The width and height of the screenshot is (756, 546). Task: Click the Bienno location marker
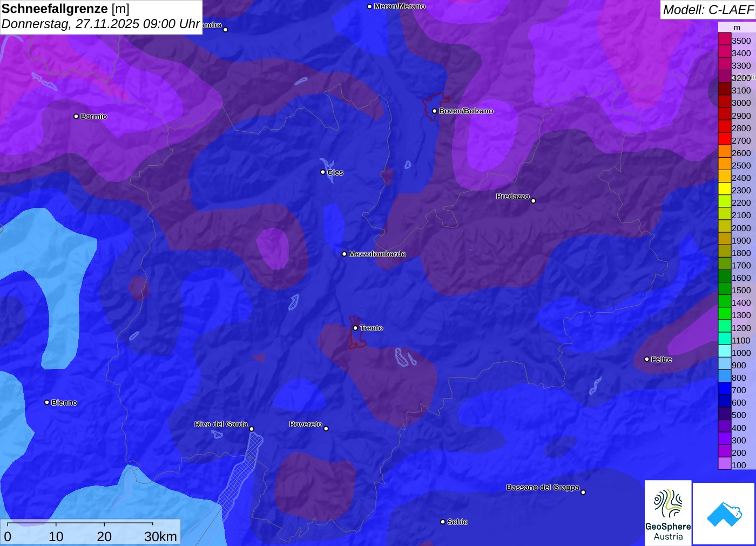pyautogui.click(x=47, y=402)
